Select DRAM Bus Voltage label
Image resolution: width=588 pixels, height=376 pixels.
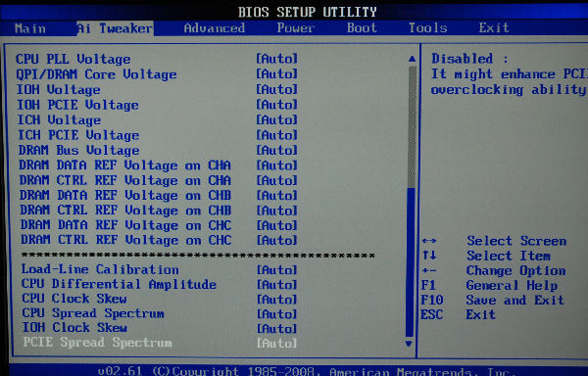coord(78,150)
